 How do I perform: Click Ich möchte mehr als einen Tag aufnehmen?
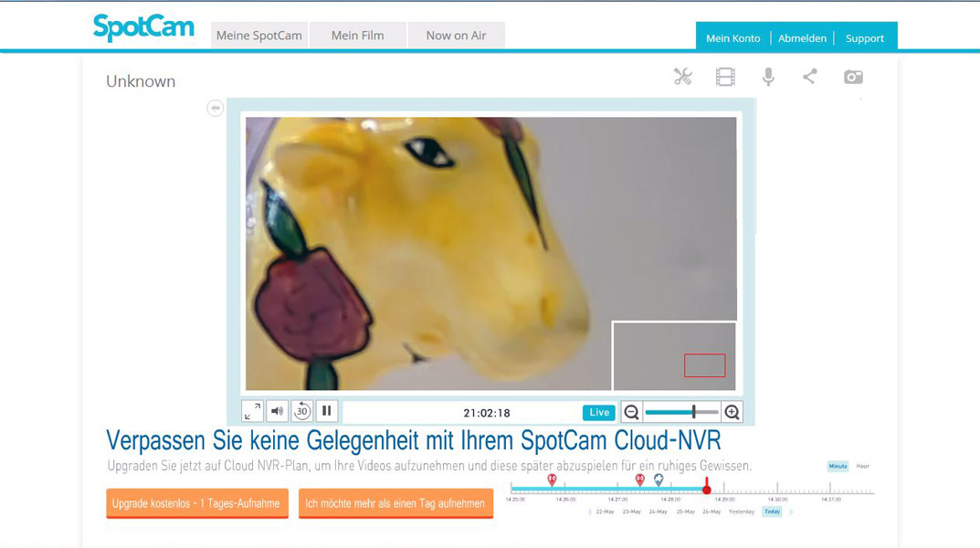point(395,503)
